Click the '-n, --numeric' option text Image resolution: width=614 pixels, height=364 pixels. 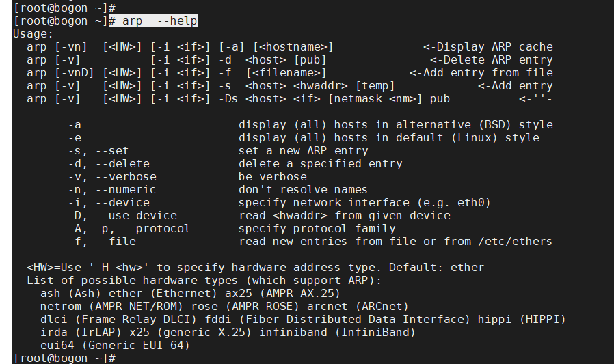pos(111,190)
